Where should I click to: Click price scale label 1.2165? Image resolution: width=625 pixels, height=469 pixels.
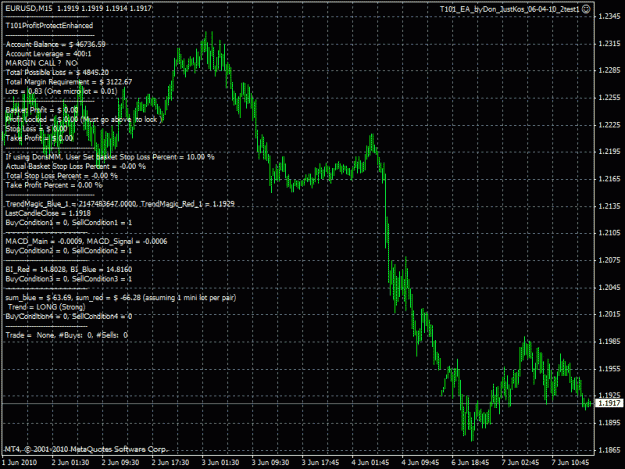pyautogui.click(x=610, y=179)
